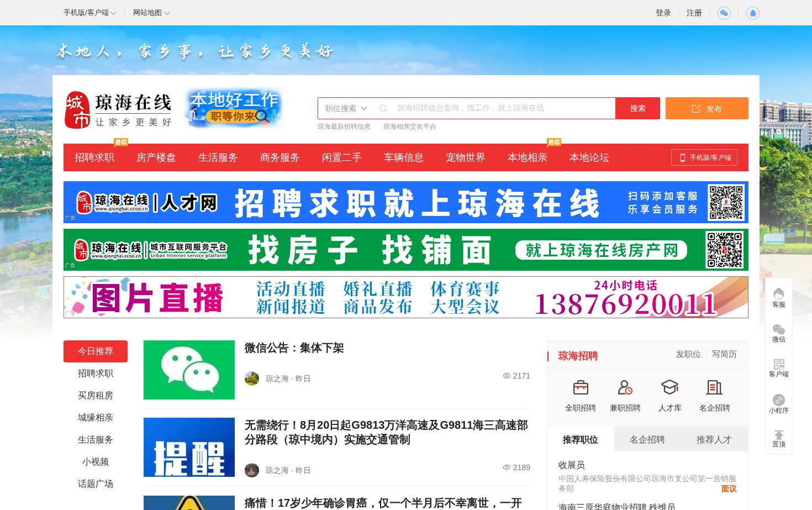Expand 网站地图 dropdown in top bar

pyautogui.click(x=151, y=13)
